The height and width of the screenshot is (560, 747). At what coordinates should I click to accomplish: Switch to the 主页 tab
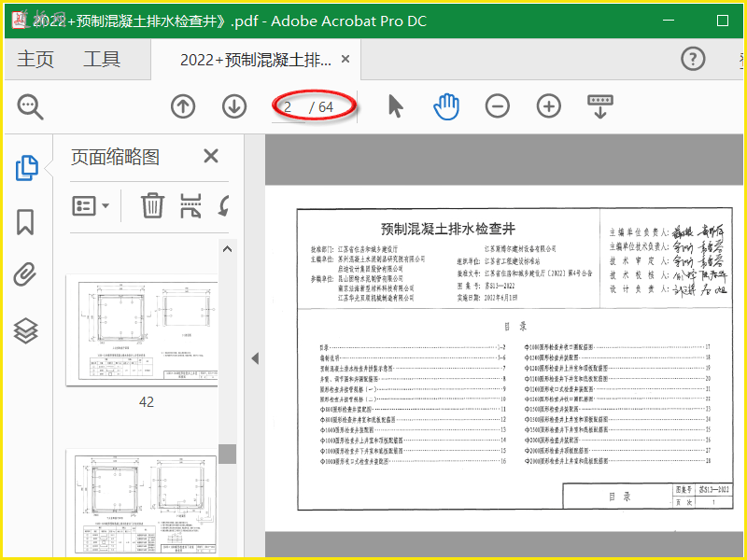click(x=35, y=60)
